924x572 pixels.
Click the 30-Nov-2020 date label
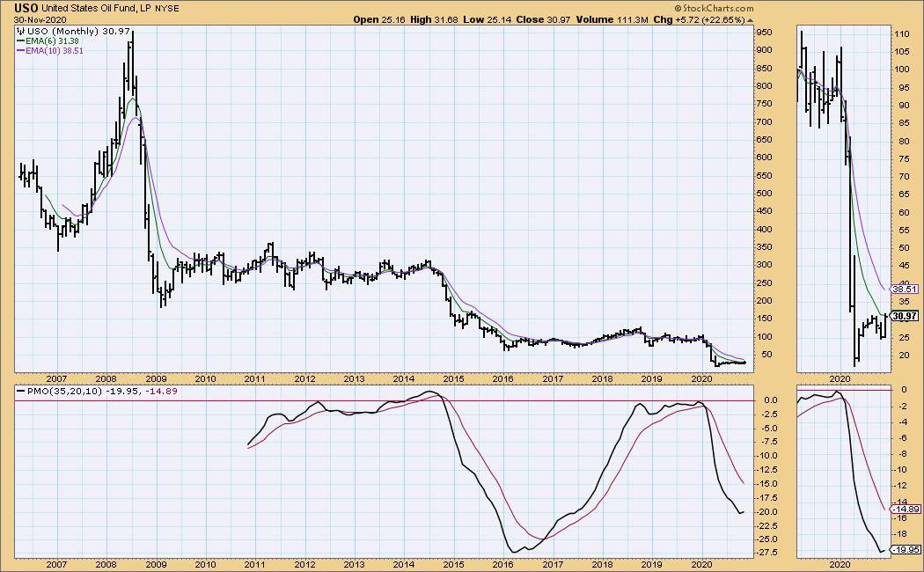(x=40, y=19)
